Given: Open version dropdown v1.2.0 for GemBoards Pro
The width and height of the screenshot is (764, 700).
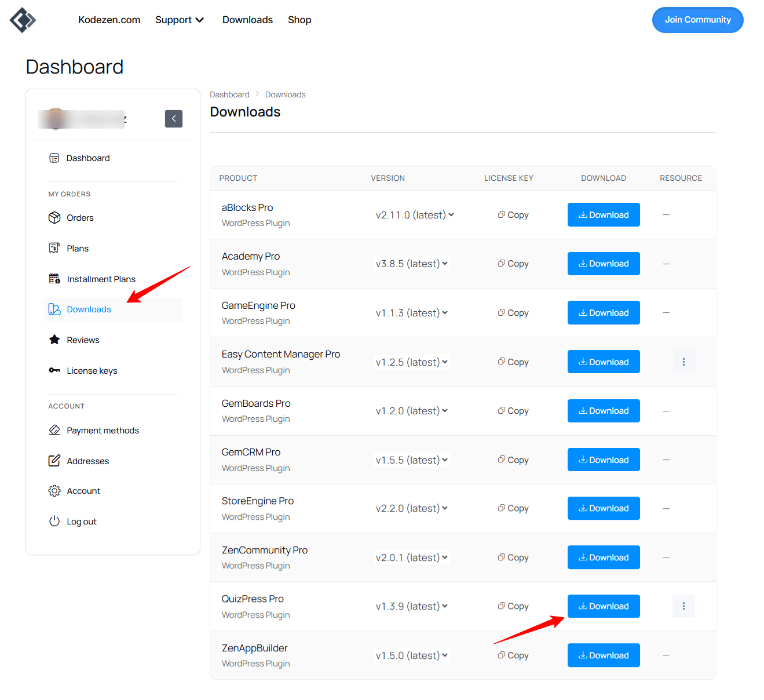Looking at the screenshot, I should coord(412,411).
